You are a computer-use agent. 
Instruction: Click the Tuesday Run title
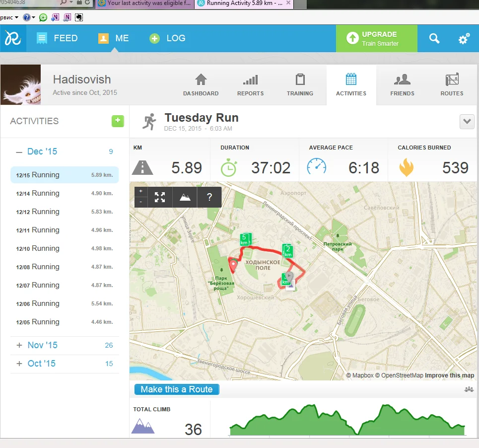[202, 118]
